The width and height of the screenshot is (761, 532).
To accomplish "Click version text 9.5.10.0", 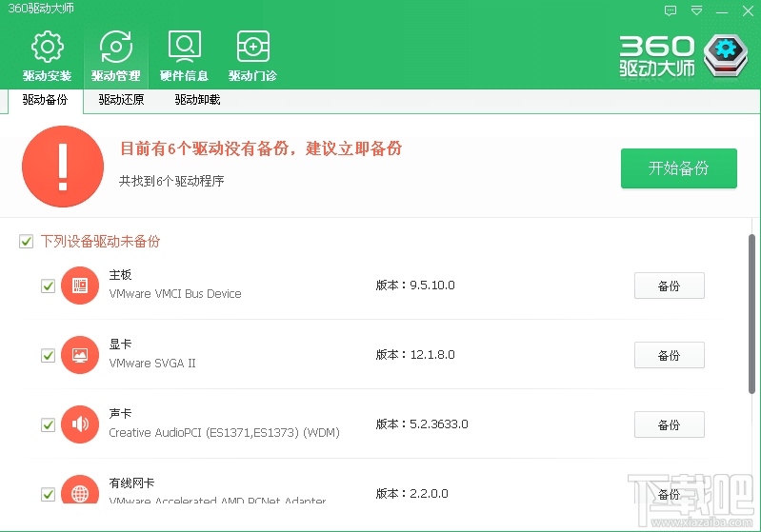I will 432,286.
